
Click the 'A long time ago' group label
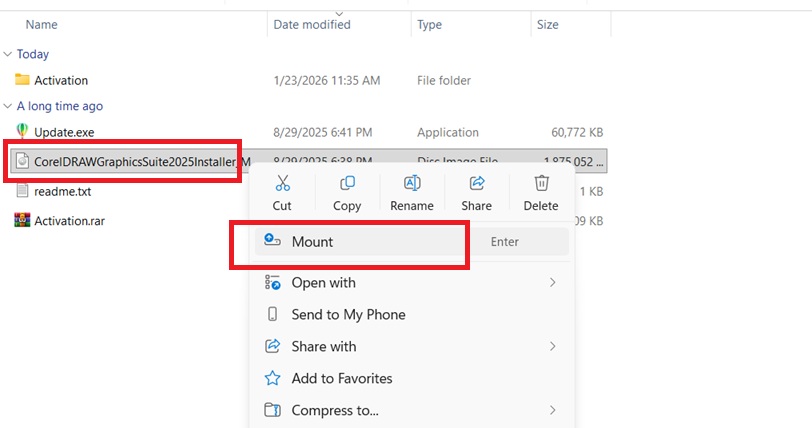coord(60,106)
